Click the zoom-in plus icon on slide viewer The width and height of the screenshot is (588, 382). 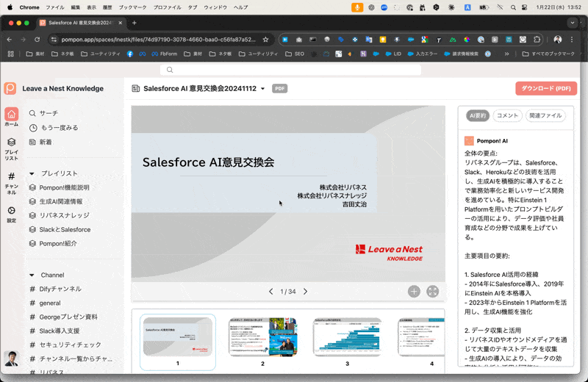click(414, 292)
